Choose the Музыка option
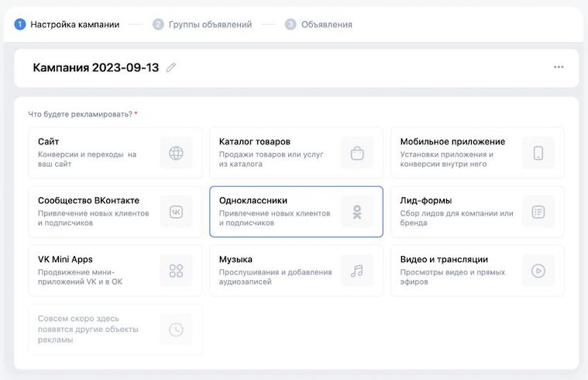Screen dimensions: 588x380 [x=296, y=271]
